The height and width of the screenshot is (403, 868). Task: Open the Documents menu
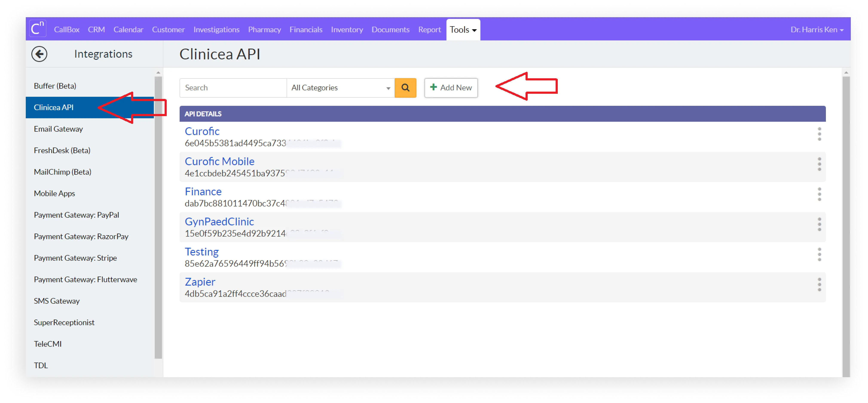pyautogui.click(x=391, y=30)
